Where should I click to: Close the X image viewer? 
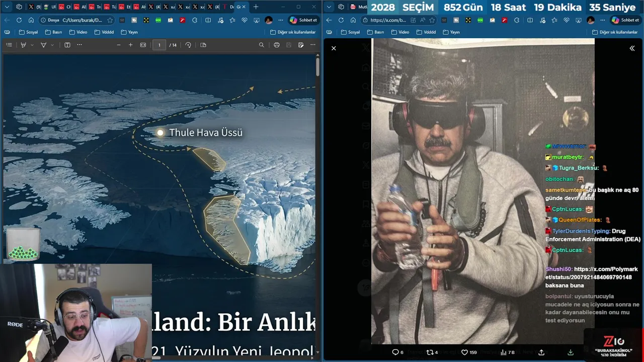[x=334, y=48]
